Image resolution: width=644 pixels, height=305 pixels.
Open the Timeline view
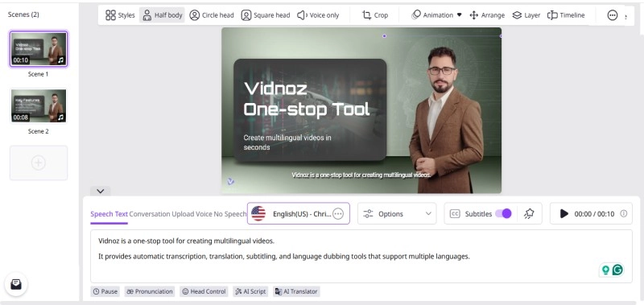[566, 15]
